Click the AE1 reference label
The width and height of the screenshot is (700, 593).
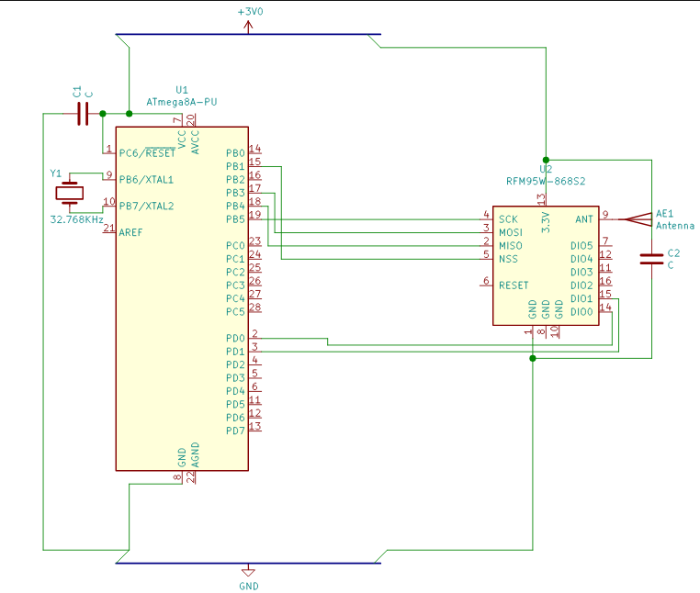tap(664, 214)
